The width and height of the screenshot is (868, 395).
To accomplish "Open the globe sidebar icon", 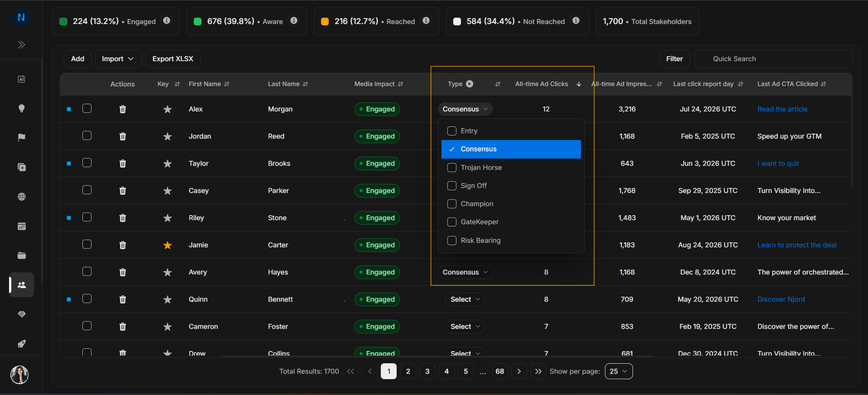I will [x=21, y=197].
